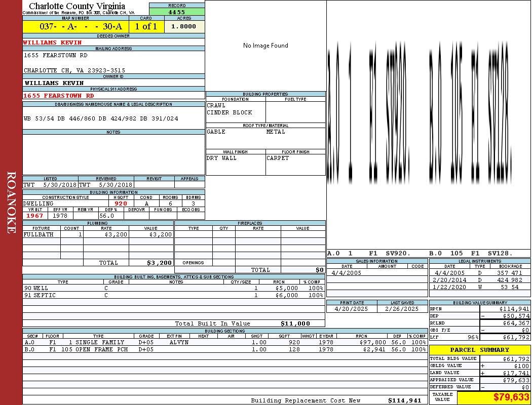This screenshot has width=532, height=405.
Task: Click the yellow PARCEL SUMMARY header
Action: [479, 350]
